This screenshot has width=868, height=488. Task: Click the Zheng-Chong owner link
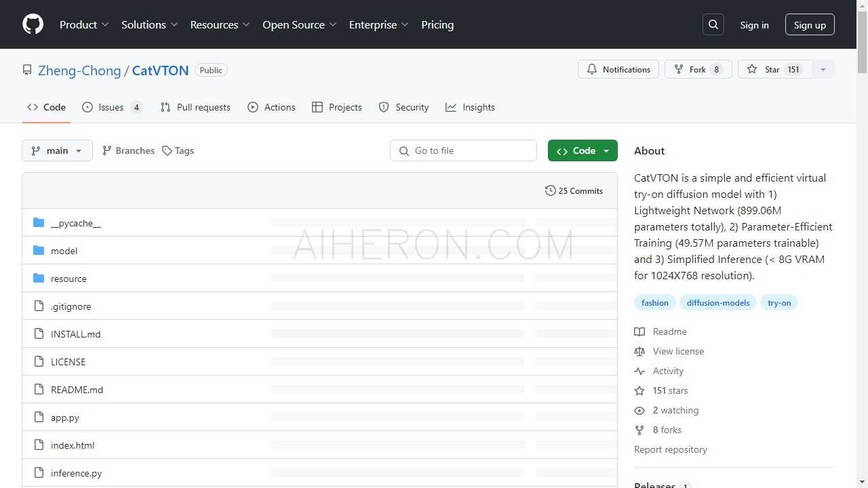tap(79, 70)
